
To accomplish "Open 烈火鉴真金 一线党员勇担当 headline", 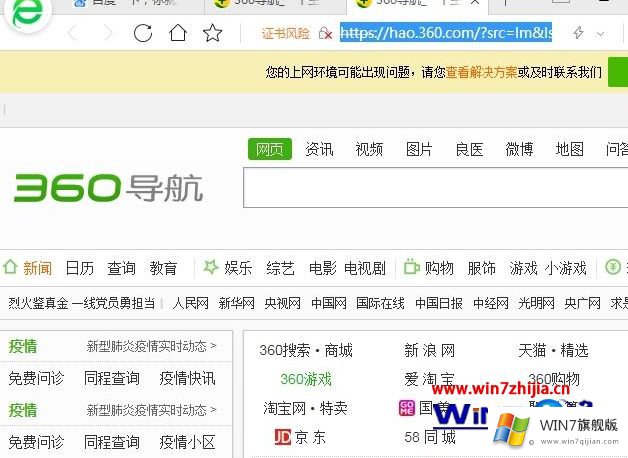I will (x=82, y=303).
